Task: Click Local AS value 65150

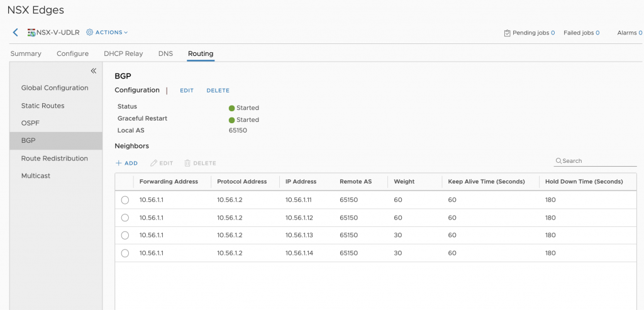Action: (238, 131)
